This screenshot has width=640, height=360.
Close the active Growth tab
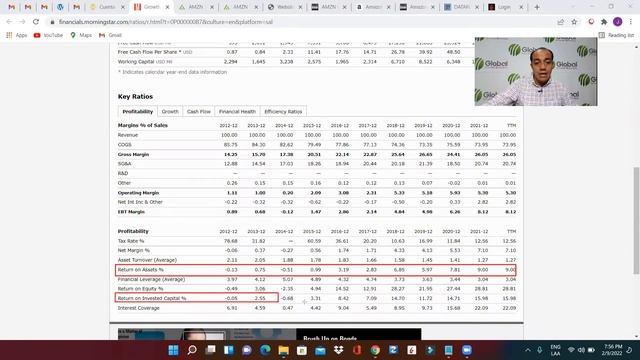167,7
